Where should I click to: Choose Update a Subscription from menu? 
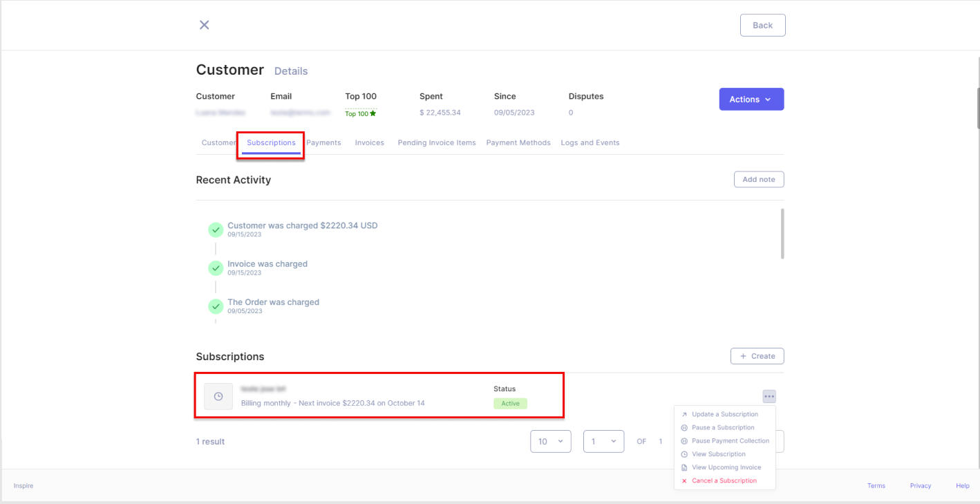(x=724, y=414)
